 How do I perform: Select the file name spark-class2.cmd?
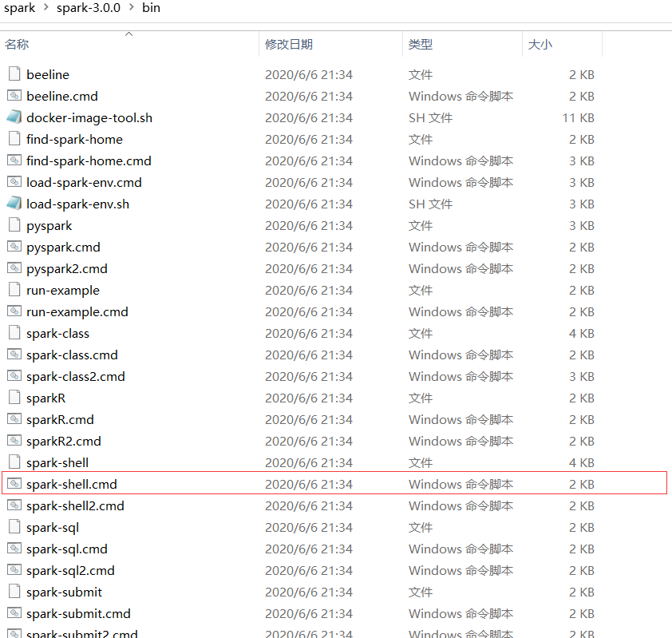pos(76,376)
